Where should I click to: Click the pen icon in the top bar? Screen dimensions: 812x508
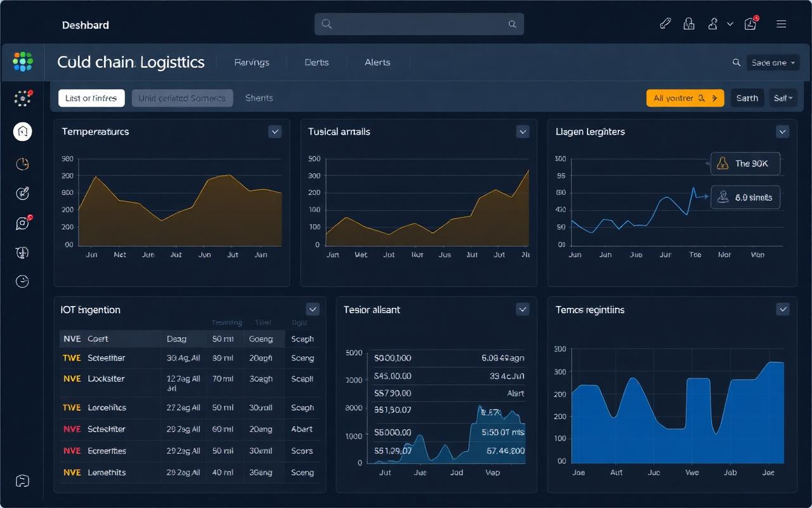pyautogui.click(x=665, y=23)
